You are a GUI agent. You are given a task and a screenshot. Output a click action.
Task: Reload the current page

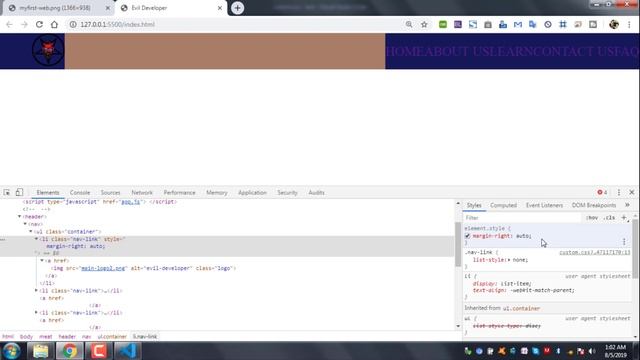point(39,24)
